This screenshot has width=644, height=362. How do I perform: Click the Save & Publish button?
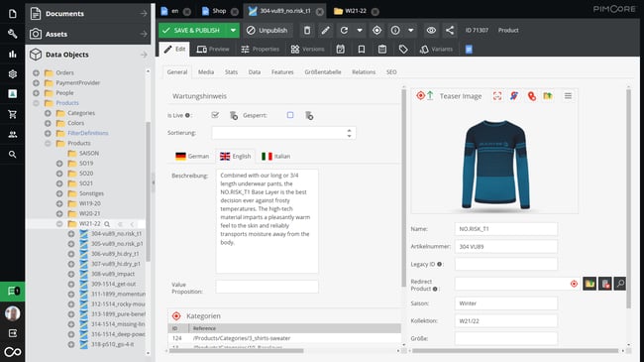click(192, 31)
